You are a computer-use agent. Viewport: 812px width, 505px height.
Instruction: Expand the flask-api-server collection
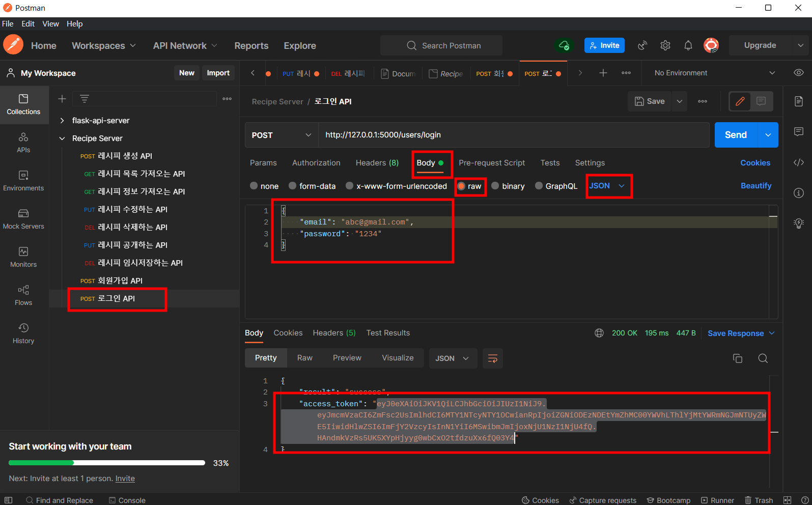click(x=62, y=121)
